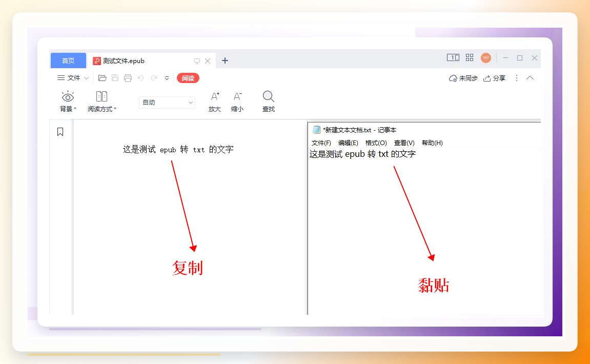Click the save icon in the toolbar
The width and height of the screenshot is (590, 364).
tap(115, 78)
